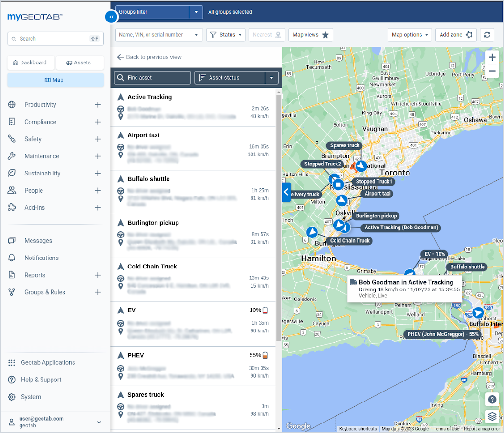Zoom out on the map
Screen dimensions: 504x433
[492, 71]
